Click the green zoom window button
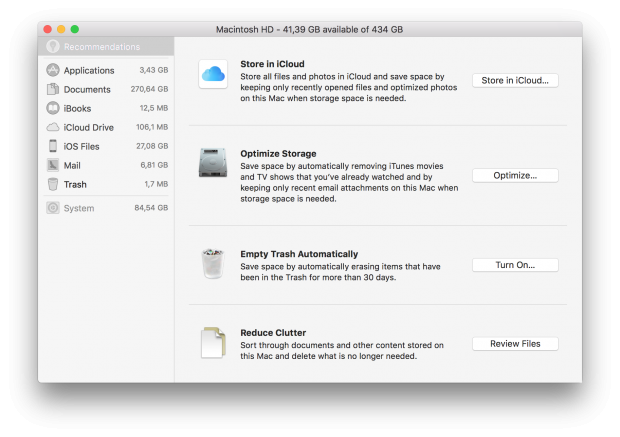The width and height of the screenshot is (620, 437). tap(74, 30)
